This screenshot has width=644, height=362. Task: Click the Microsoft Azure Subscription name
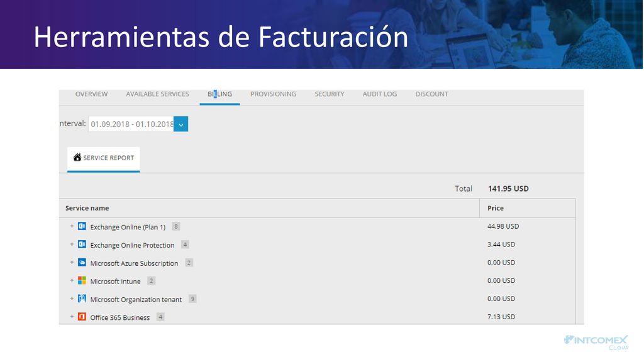point(135,263)
